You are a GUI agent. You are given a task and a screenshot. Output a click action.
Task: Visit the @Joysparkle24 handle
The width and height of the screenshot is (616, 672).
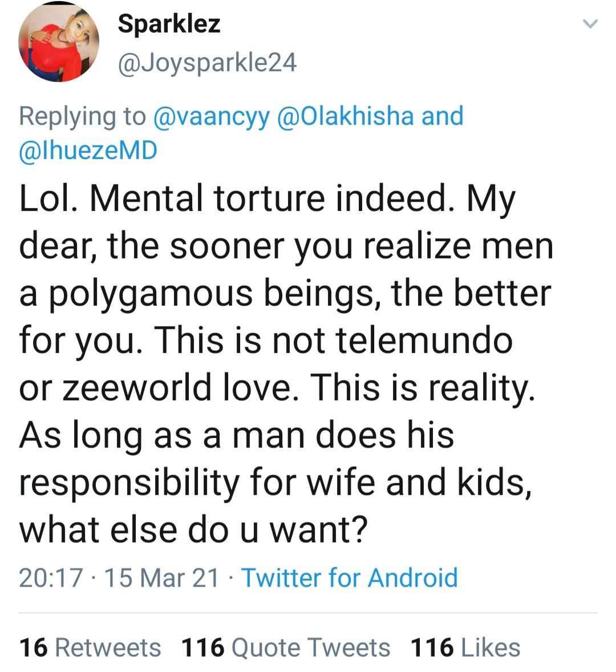point(207,63)
